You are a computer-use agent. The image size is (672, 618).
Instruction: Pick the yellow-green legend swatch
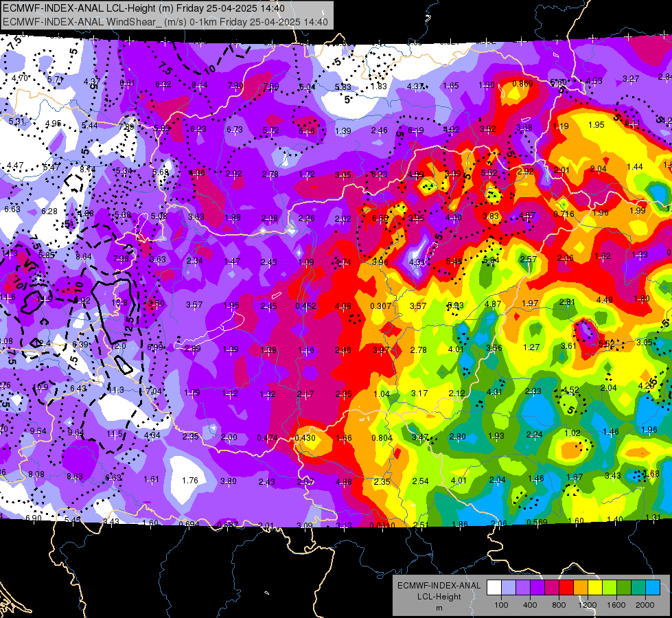610,587
